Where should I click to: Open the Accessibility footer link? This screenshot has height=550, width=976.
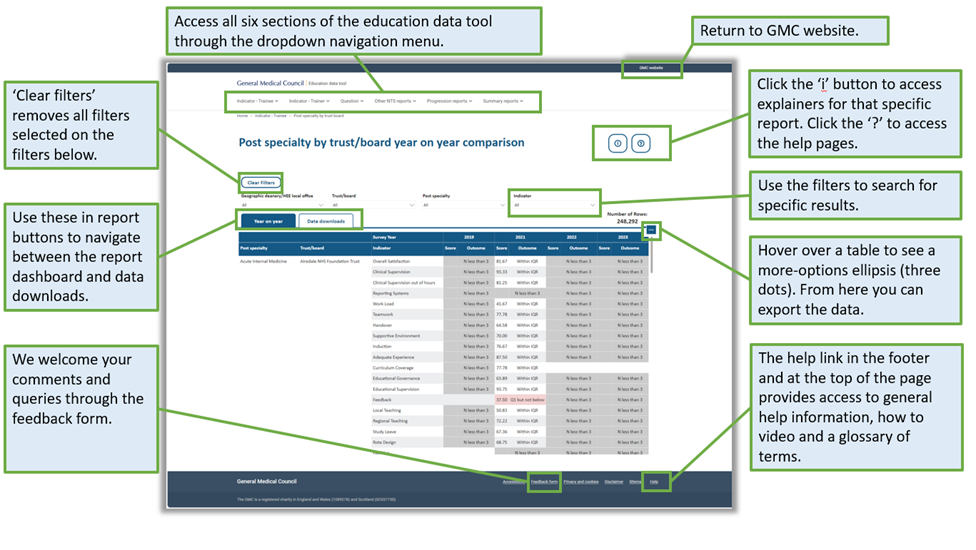coord(514,482)
